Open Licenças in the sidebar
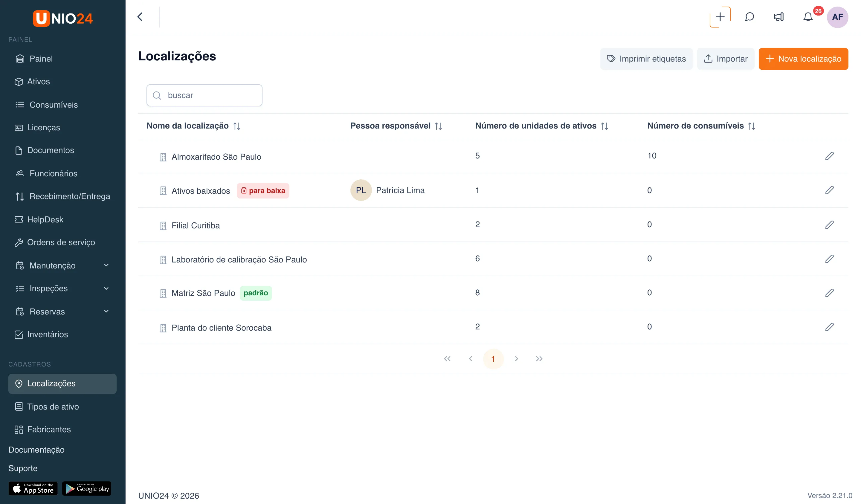861x504 pixels. [x=62, y=127]
